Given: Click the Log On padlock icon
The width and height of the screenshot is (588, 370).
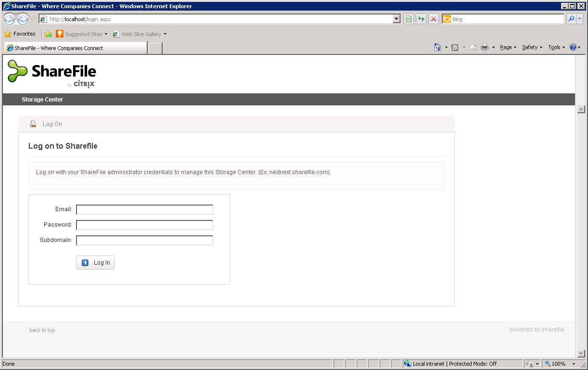Looking at the screenshot, I should [33, 124].
